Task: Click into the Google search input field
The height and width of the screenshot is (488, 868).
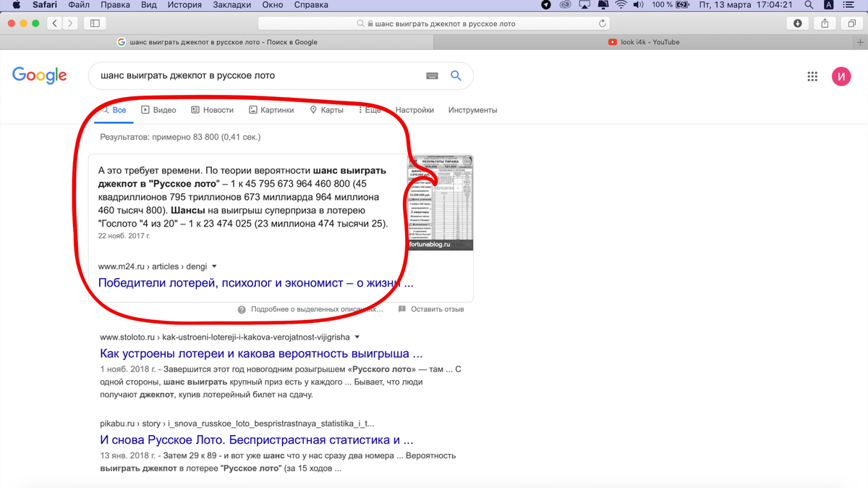Action: pos(257,75)
